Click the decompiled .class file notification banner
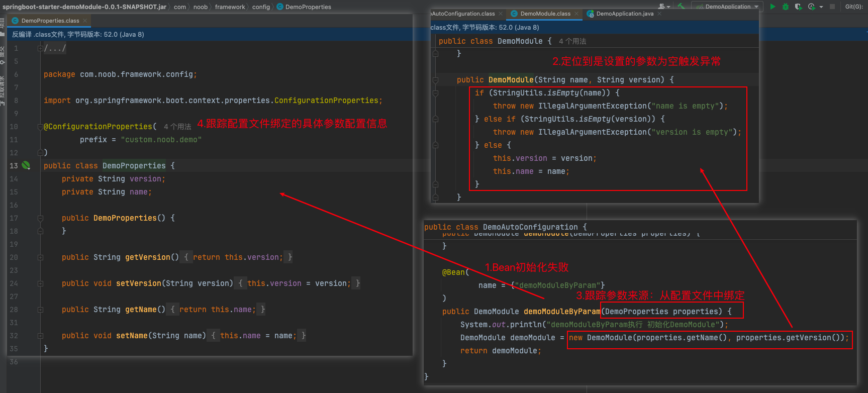 coord(210,34)
